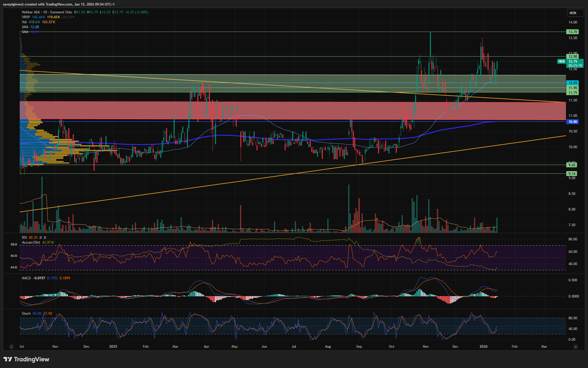Click the TradingView logo

coord(26,359)
